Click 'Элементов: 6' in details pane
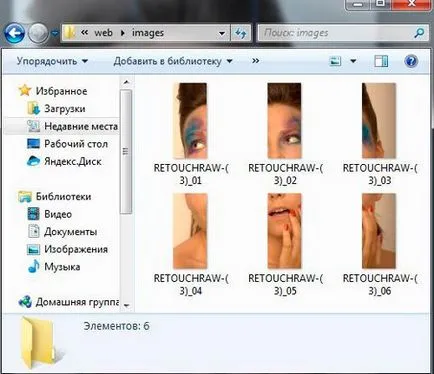The width and height of the screenshot is (434, 374). click(x=116, y=326)
